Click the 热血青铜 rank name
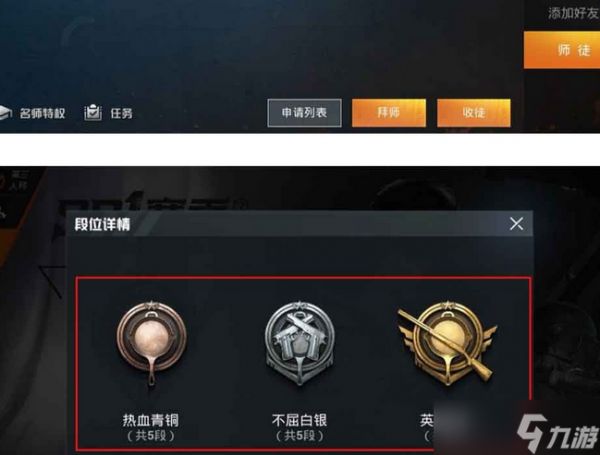 151,420
